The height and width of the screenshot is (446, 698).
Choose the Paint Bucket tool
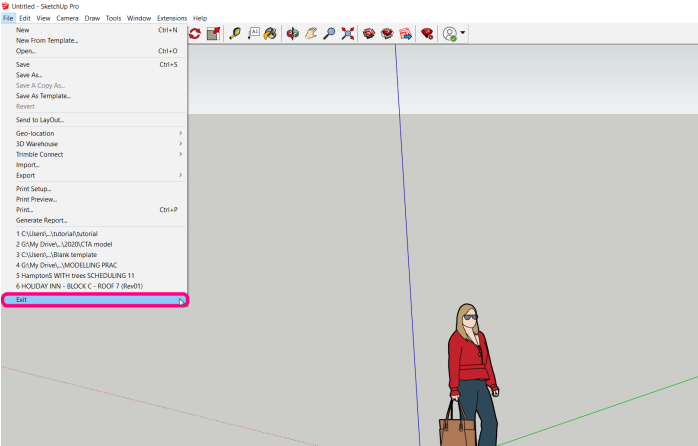(x=270, y=33)
